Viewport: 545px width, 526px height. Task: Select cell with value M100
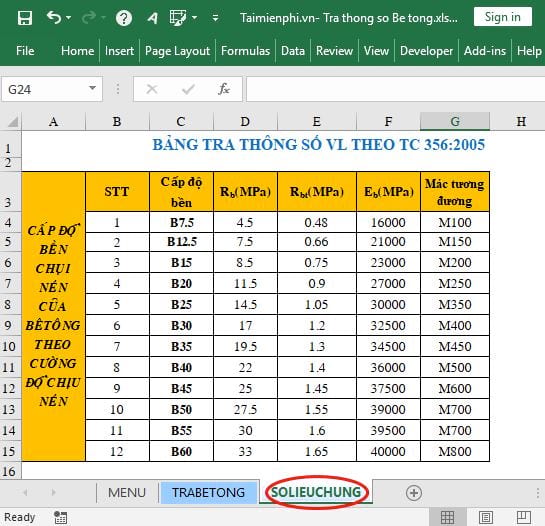[455, 222]
